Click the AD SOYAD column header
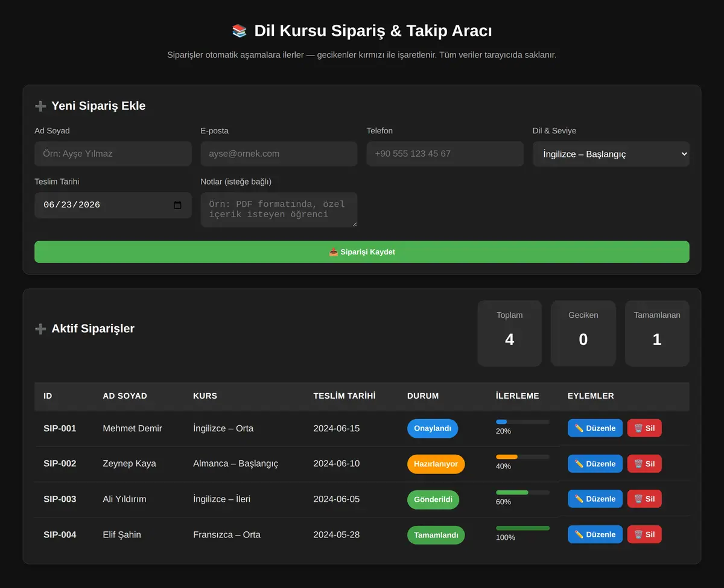Viewport: 724px width, 588px height. [x=125, y=396]
